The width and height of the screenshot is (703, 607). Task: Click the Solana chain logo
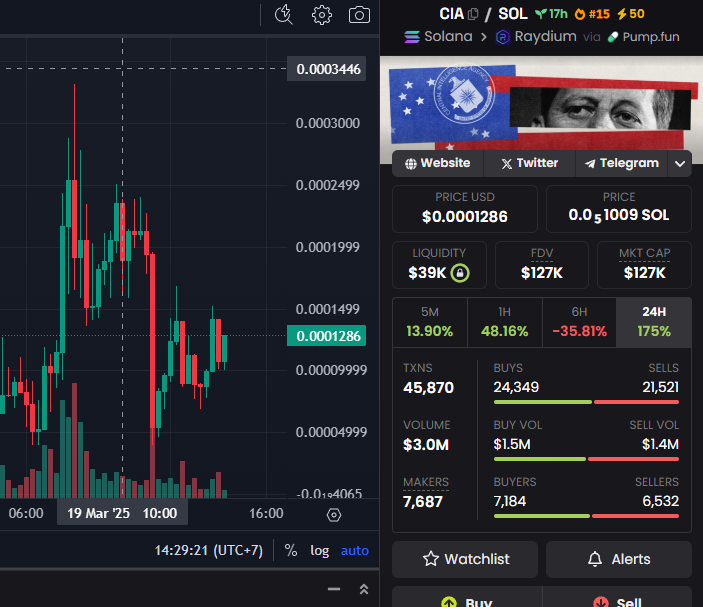[412, 37]
